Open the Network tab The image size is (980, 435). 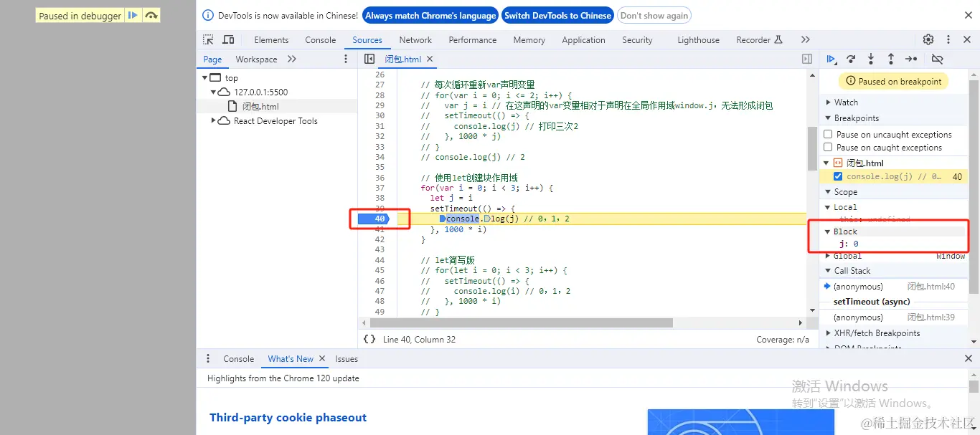[x=415, y=40]
